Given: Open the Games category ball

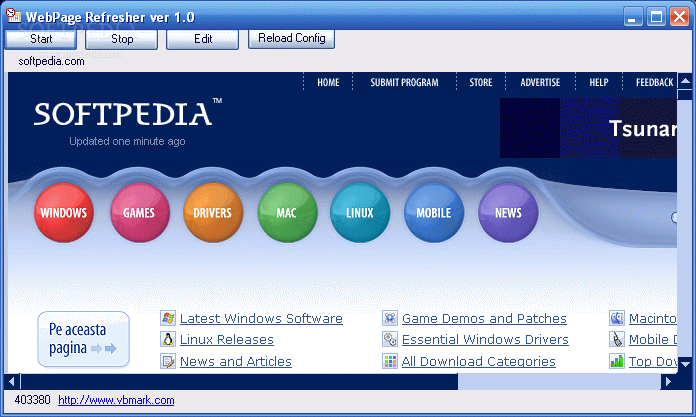Looking at the screenshot, I should pyautogui.click(x=140, y=213).
